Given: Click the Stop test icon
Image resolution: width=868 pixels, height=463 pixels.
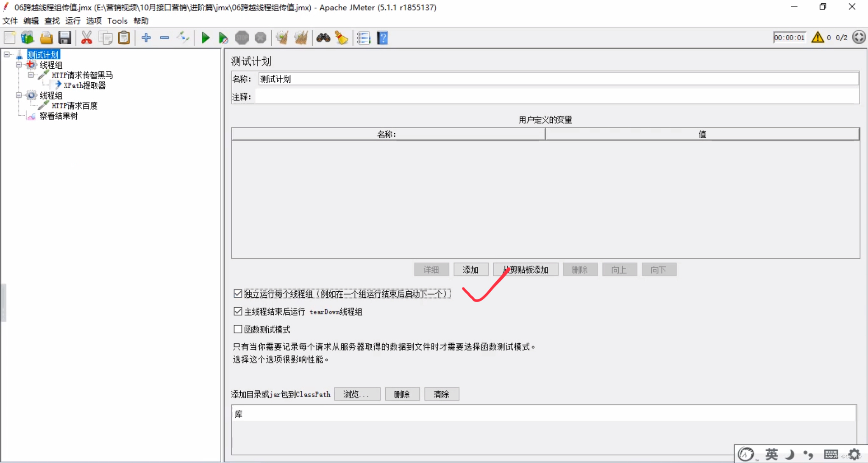Looking at the screenshot, I should (x=242, y=38).
